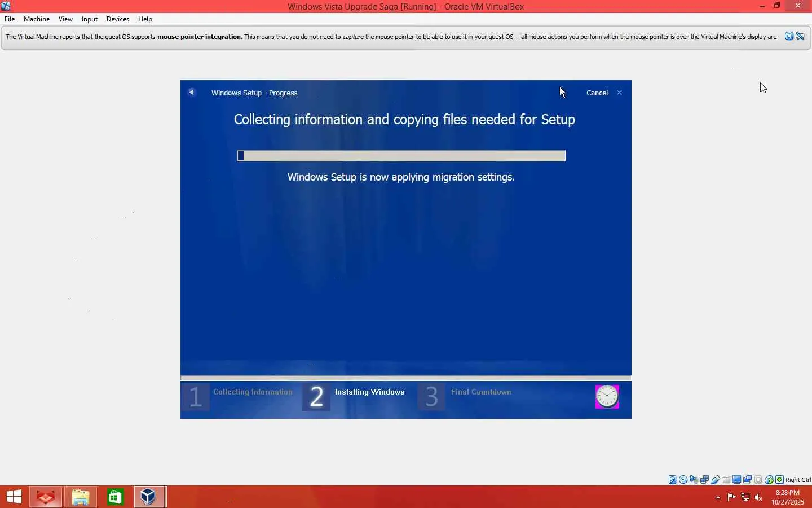
Task: Launch File Explorer from the taskbar
Action: point(81,497)
